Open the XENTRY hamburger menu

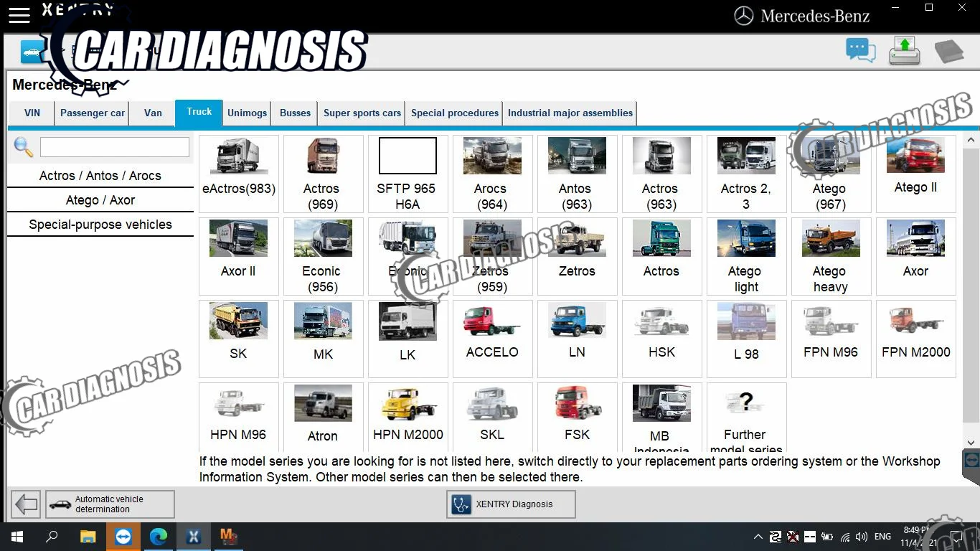click(x=19, y=15)
